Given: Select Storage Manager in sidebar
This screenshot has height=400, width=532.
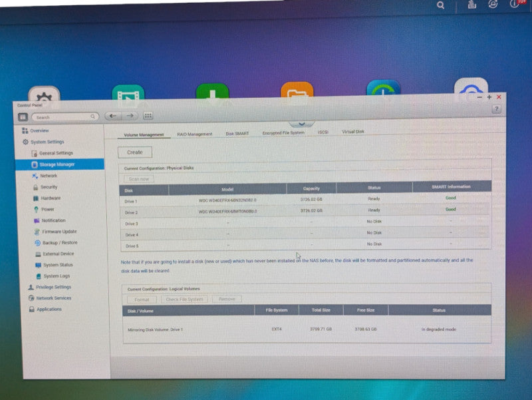Looking at the screenshot, I should pyautogui.click(x=60, y=164).
